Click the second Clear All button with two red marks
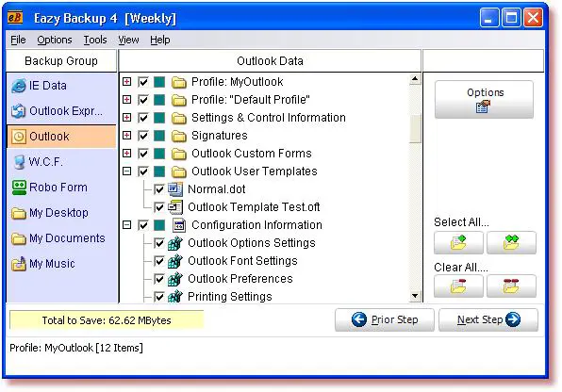Screen dimensions: 562x392 (511, 286)
